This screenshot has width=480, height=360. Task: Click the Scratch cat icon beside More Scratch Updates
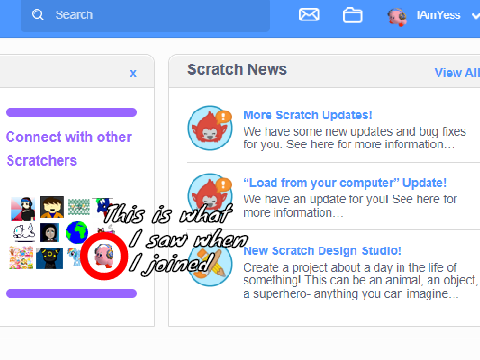pyautogui.click(x=210, y=128)
